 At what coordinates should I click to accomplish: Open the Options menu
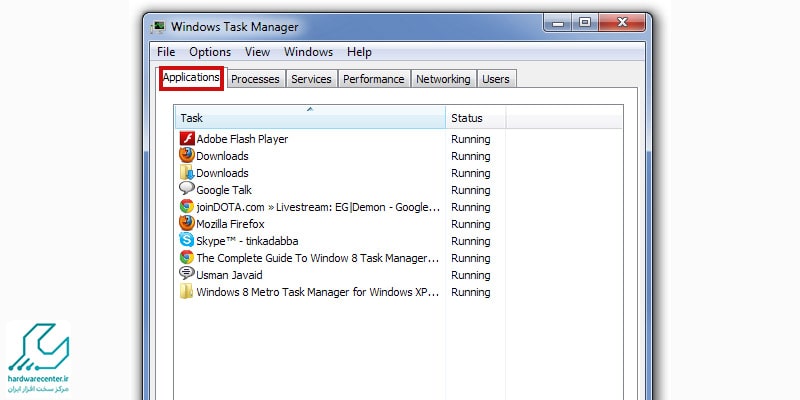click(x=210, y=52)
